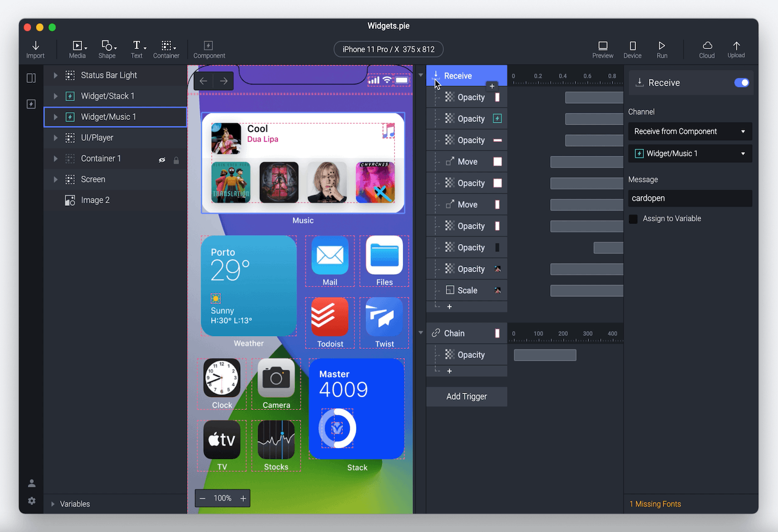Expand the Widget/Stack 1 layer

pos(55,96)
